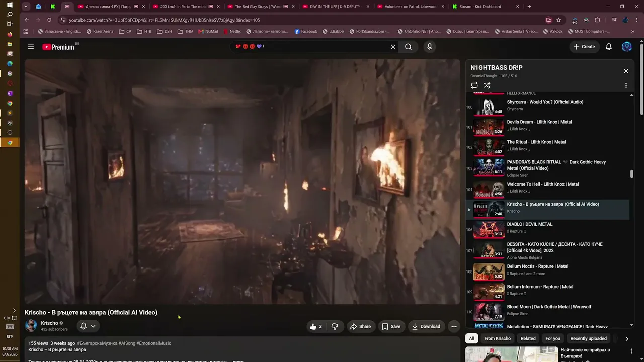
Task: Close the N1GHTBASS DR!P playlist panel
Action: 626,71
